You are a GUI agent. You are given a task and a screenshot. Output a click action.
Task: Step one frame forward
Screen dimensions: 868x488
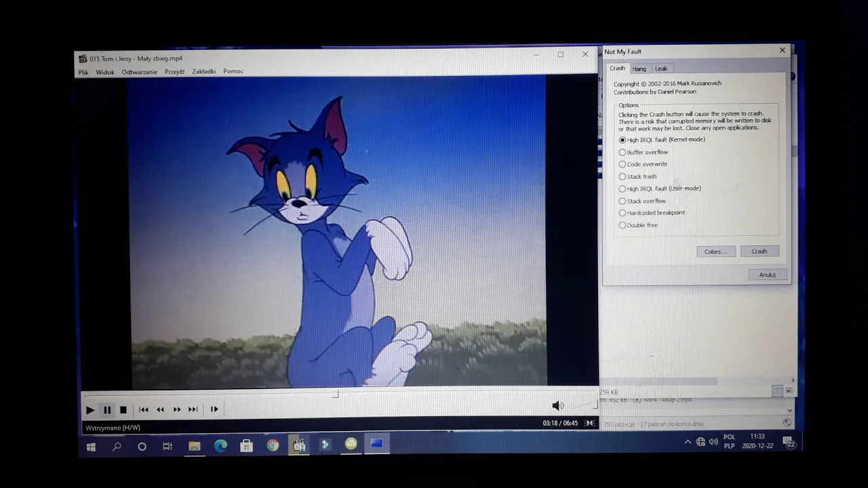point(214,409)
